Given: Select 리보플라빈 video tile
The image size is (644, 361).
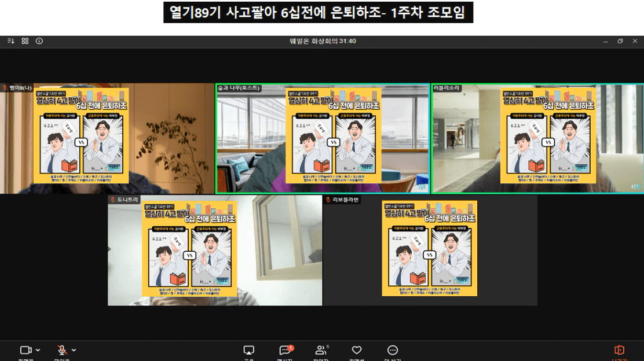Looking at the screenshot, I should click(x=430, y=251).
